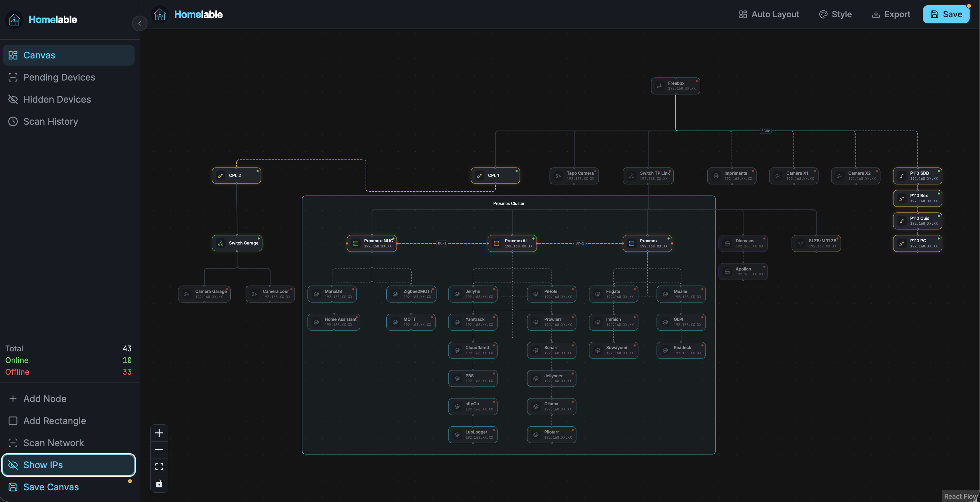Click the ProxmoxAI server icon
980x502 pixels.
pyautogui.click(x=496, y=244)
